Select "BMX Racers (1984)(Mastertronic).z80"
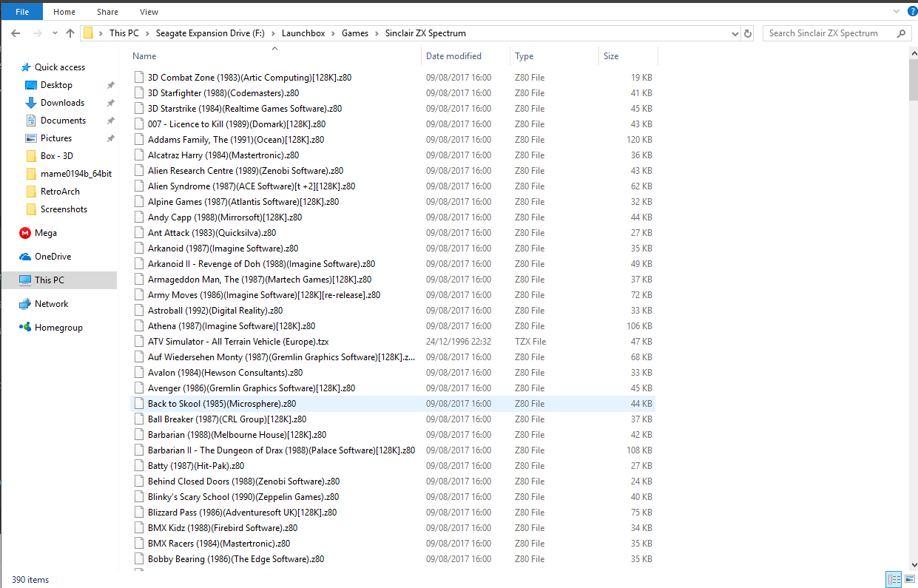The width and height of the screenshot is (918, 588). [219, 544]
